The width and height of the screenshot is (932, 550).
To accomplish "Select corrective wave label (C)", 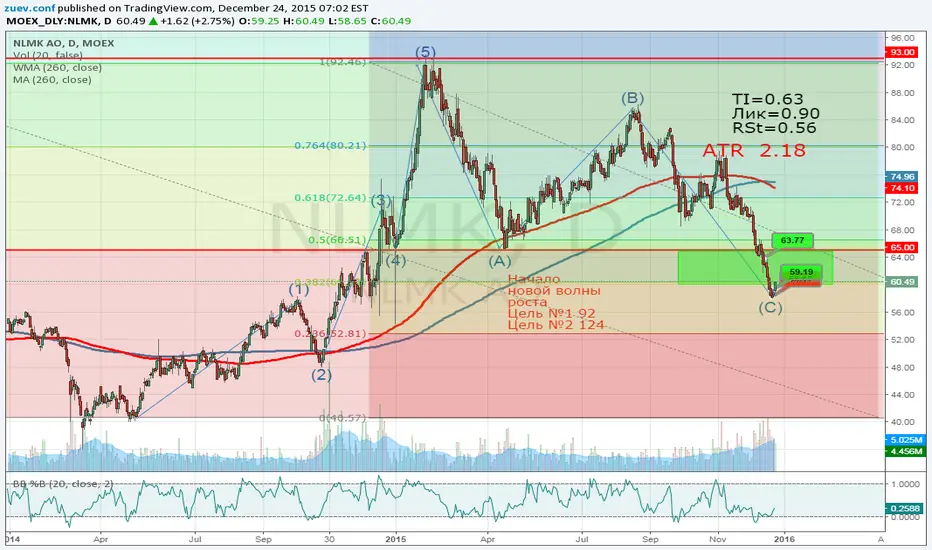I will (770, 307).
